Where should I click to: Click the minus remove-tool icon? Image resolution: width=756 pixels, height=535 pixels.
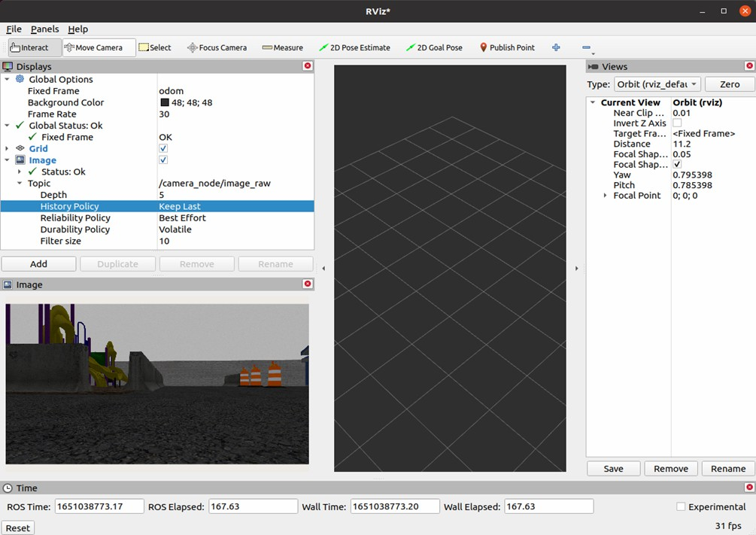(586, 47)
